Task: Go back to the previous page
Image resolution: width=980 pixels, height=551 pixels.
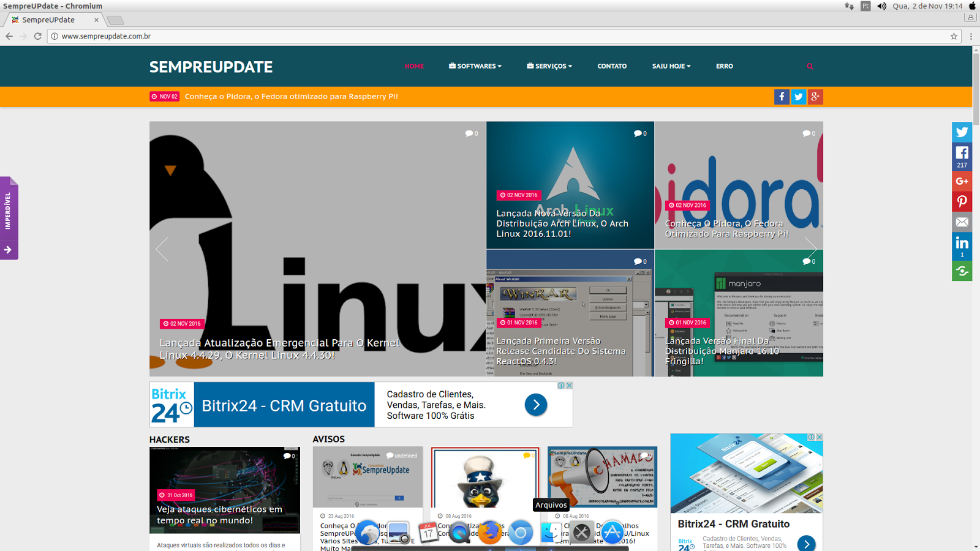Action: (9, 36)
